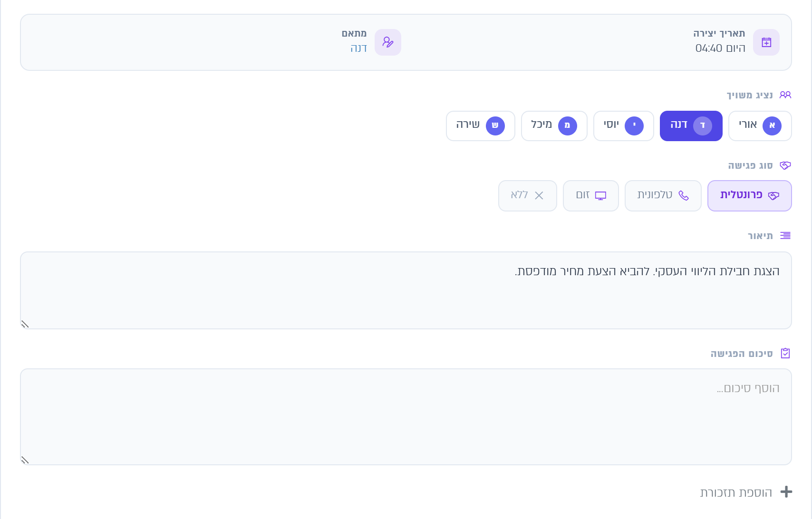Click the X icon in ללא option

[539, 195]
